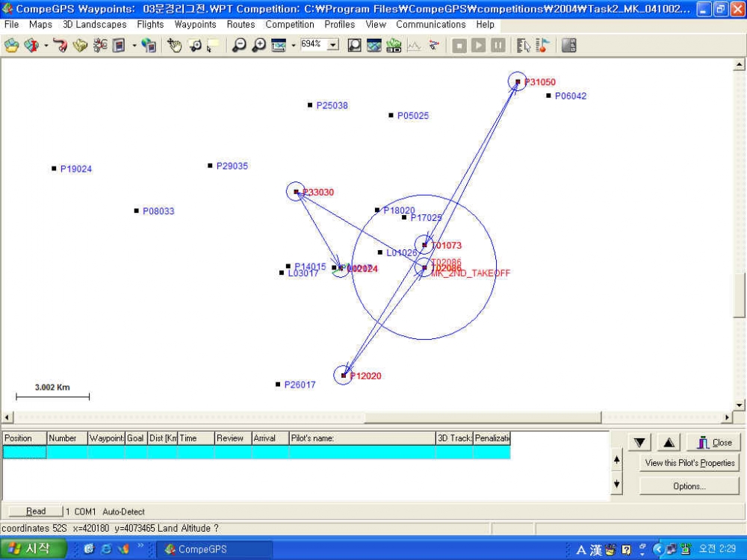Image resolution: width=747 pixels, height=560 pixels.
Task: Click the large down-arrow button beside Close
Action: coord(640,442)
